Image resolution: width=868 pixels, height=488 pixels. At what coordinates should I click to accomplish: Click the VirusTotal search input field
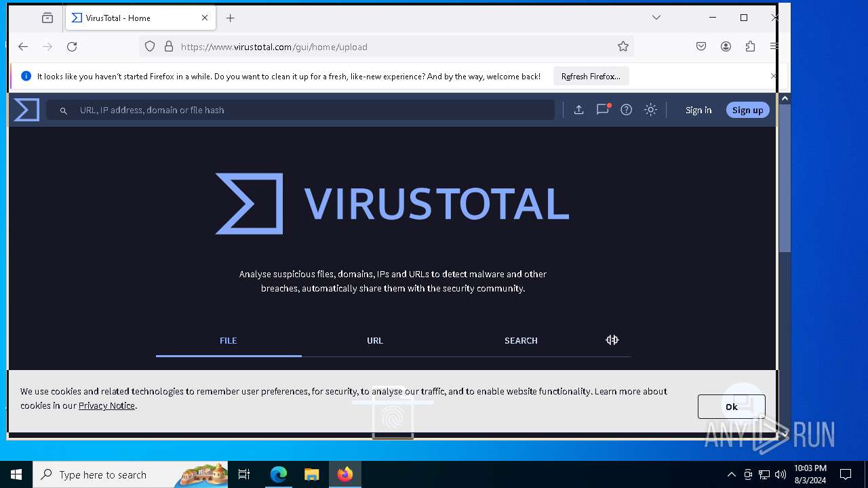pos(300,110)
